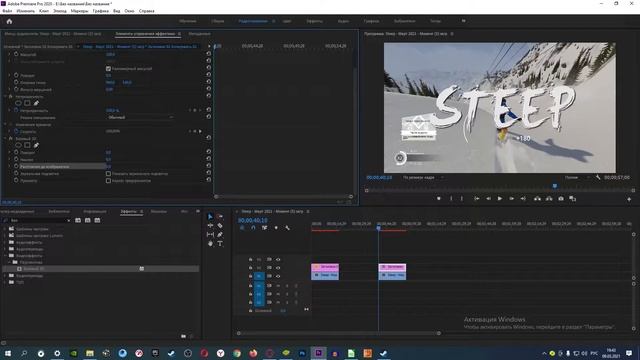This screenshot has height=360, width=640.
Task: Open Маркеры menu
Action: coord(79,11)
